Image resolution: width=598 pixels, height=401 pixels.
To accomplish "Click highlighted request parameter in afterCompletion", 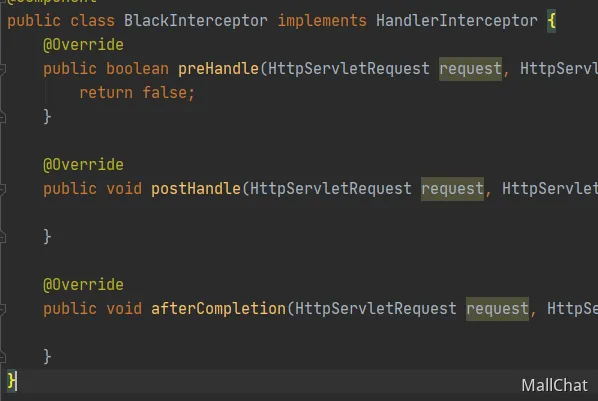I will tap(497, 309).
